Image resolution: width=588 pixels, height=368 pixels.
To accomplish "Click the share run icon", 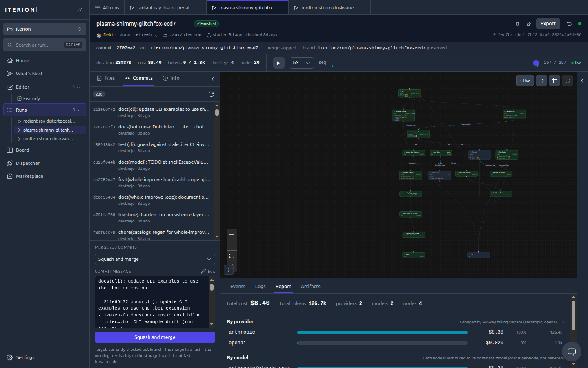I will (x=529, y=24).
